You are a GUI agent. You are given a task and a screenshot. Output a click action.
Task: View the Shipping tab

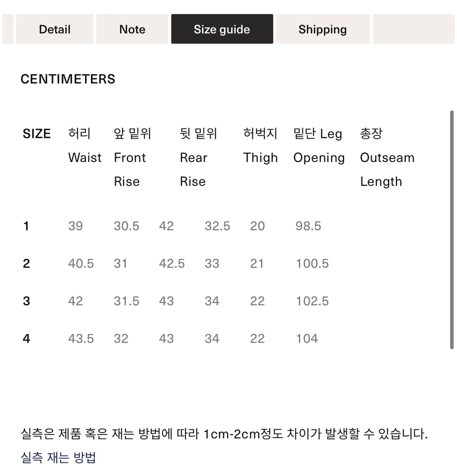click(323, 29)
